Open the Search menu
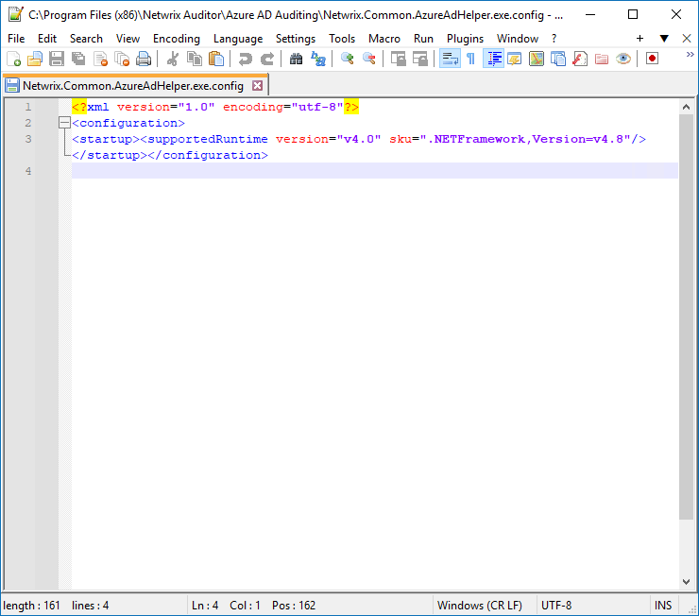 click(86, 39)
